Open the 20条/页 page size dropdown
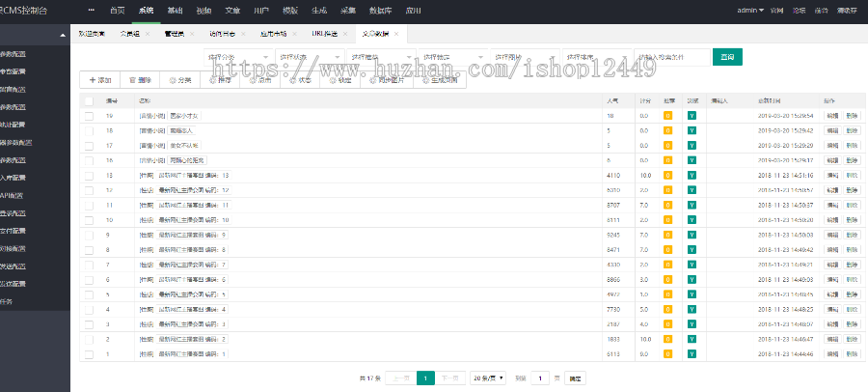Viewport: 868px width, 392px height. click(488, 378)
